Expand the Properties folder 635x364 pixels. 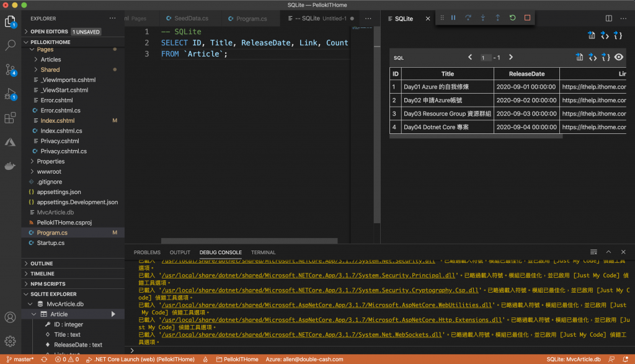point(51,161)
